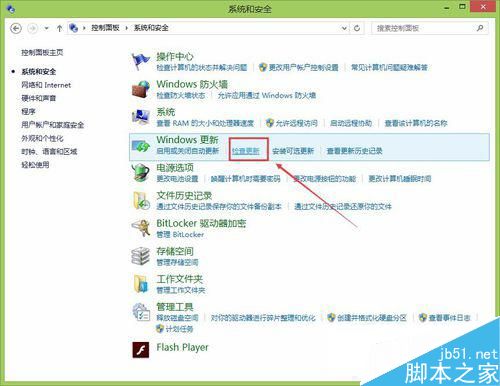Viewport: 500px width, 386px height.
Task: Open 控制面板主页 in the sidebar
Action: pos(42,52)
